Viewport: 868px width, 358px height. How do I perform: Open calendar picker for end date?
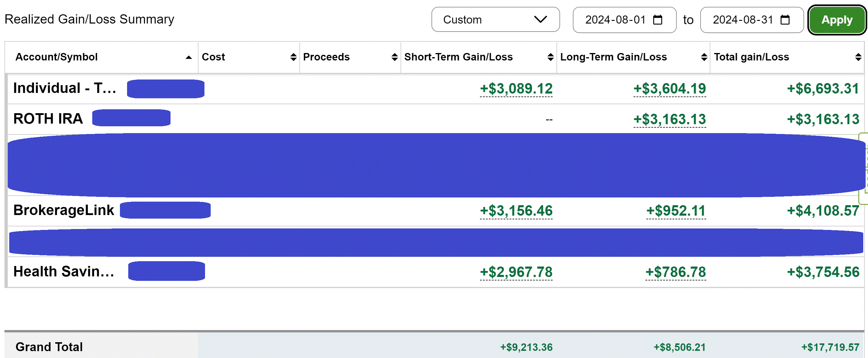(x=785, y=20)
